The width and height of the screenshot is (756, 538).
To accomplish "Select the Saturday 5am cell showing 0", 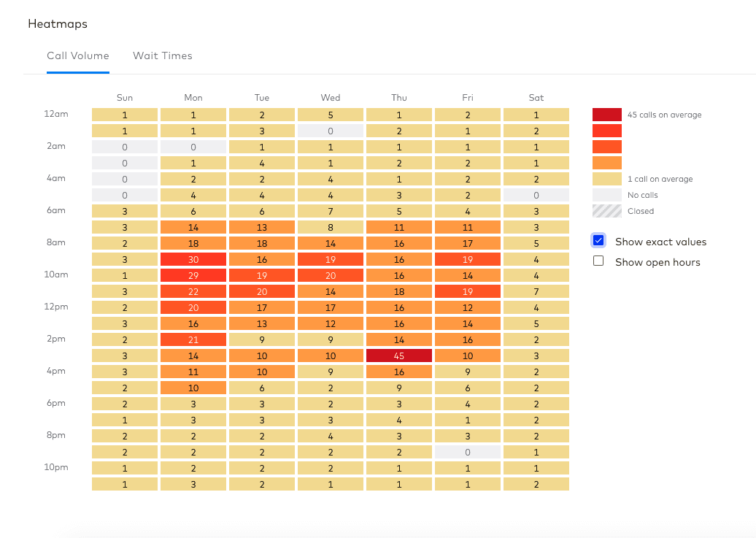I will 536,195.
